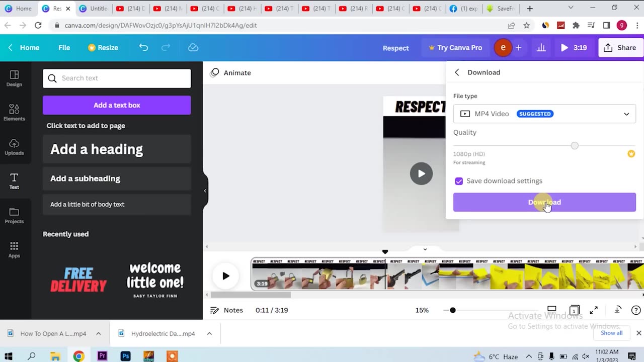Click the Quality slider handle
This screenshot has height=362, width=644.
(575, 145)
